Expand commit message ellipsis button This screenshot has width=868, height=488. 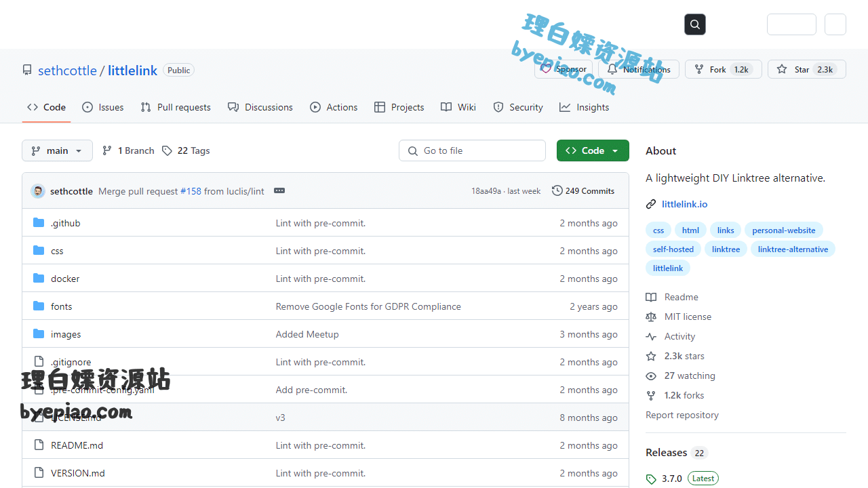click(x=279, y=191)
